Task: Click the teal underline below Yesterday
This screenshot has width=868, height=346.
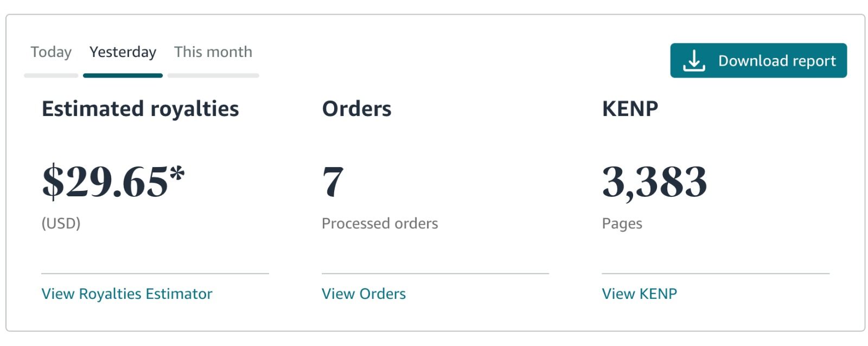Action: pyautogui.click(x=123, y=75)
